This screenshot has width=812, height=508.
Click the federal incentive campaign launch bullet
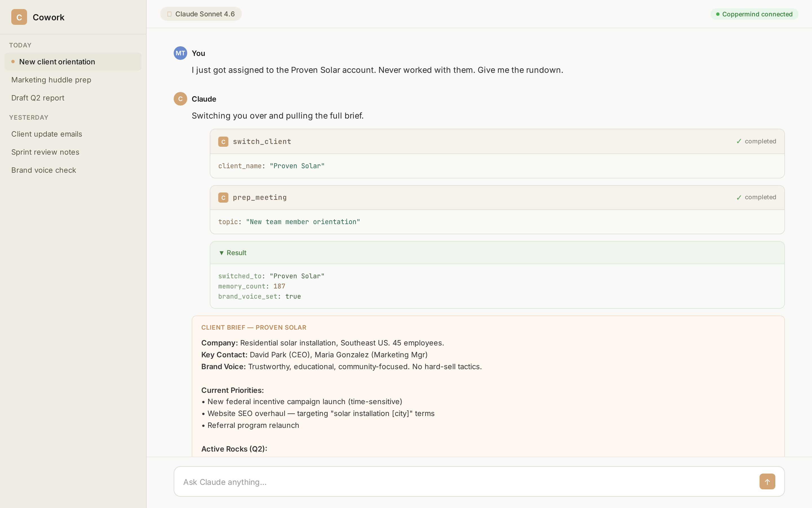302,402
